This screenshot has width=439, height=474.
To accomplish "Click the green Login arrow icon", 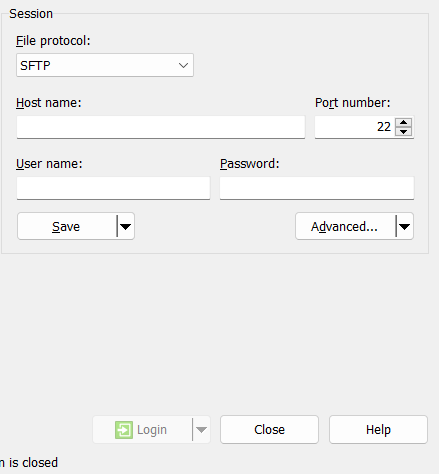I will (124, 430).
